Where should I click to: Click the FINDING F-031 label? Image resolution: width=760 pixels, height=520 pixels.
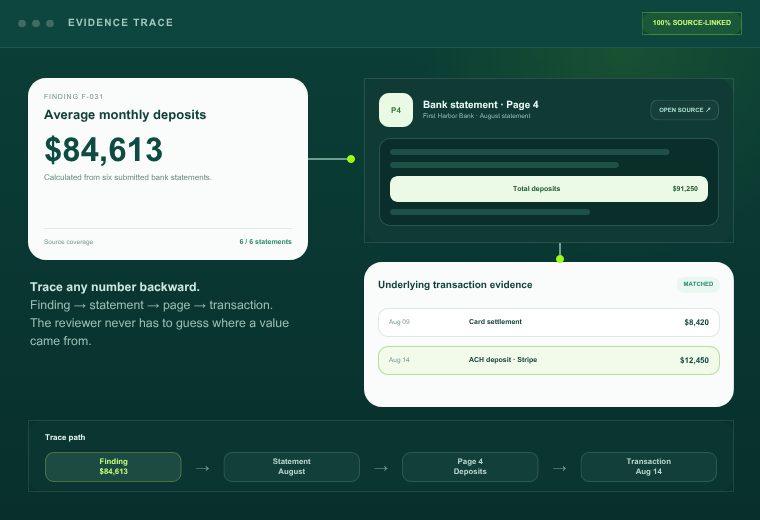(x=74, y=96)
